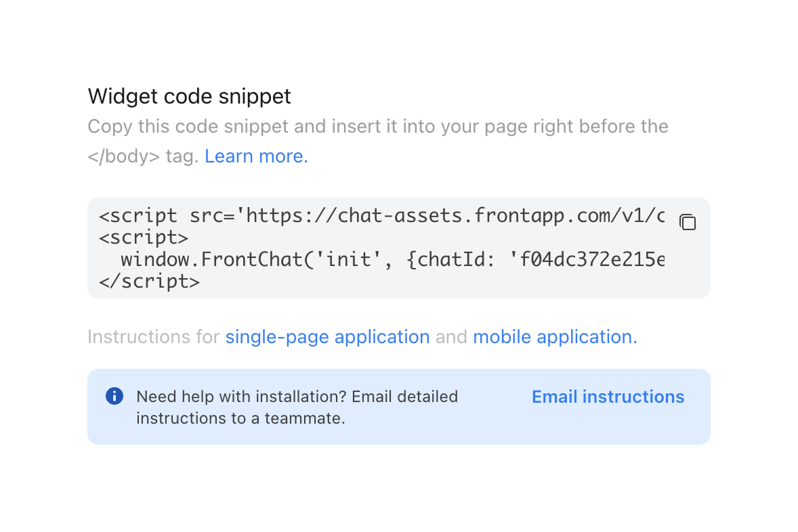Viewport: 798px width, 532px height.
Task: Click the clipboard copy icon beside the code
Action: [x=688, y=222]
